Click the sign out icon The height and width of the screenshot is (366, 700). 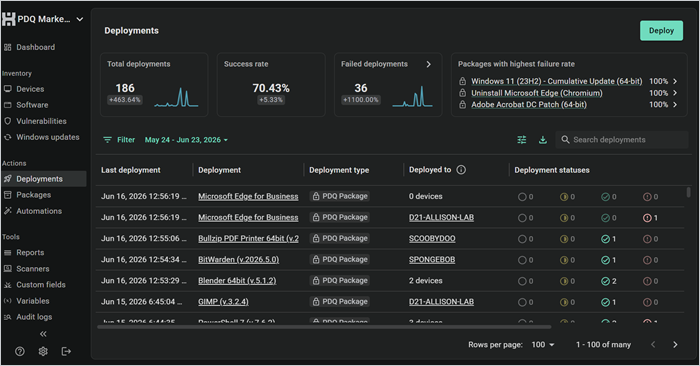[66, 351]
